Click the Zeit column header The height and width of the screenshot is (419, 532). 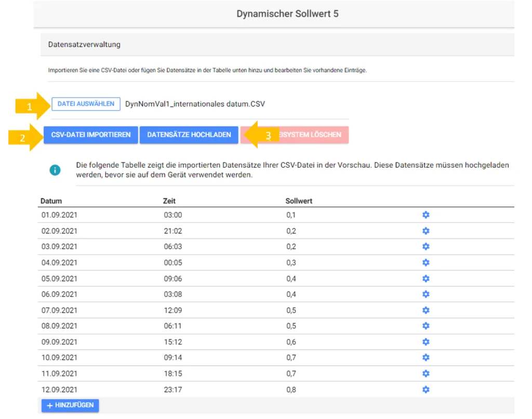[169, 201]
